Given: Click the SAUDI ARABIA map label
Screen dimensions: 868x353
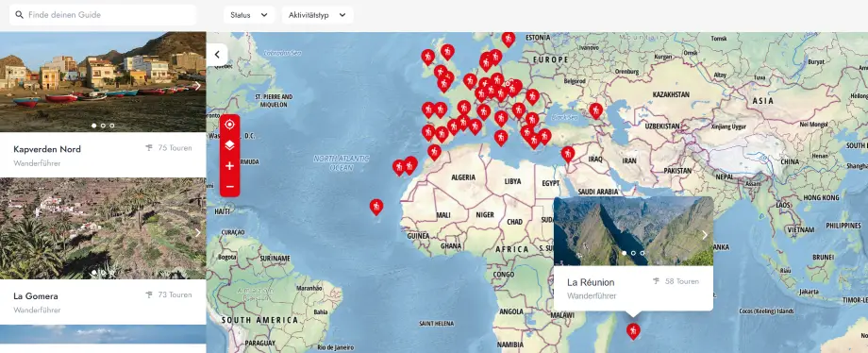Looking at the screenshot, I should coord(598,192).
